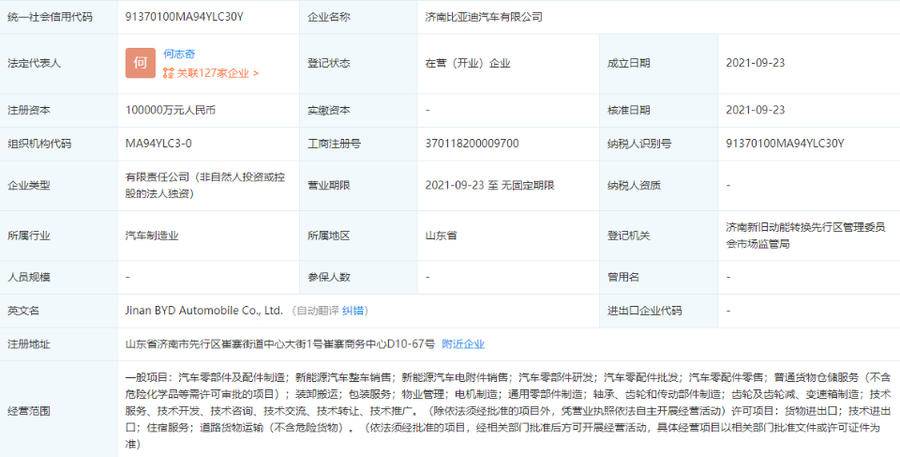Open legal representative 何志奇 link
Screen dimensions: 900x457
[179, 54]
